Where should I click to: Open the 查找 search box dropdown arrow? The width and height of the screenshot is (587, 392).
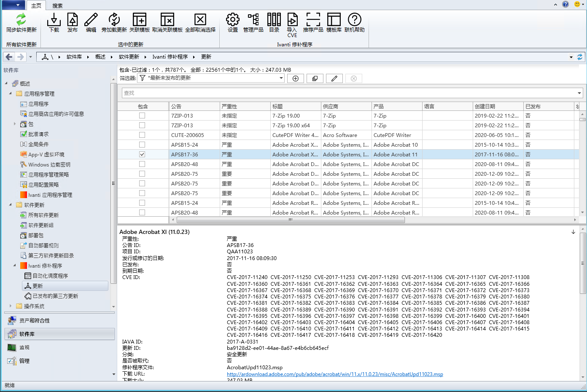tap(579, 93)
